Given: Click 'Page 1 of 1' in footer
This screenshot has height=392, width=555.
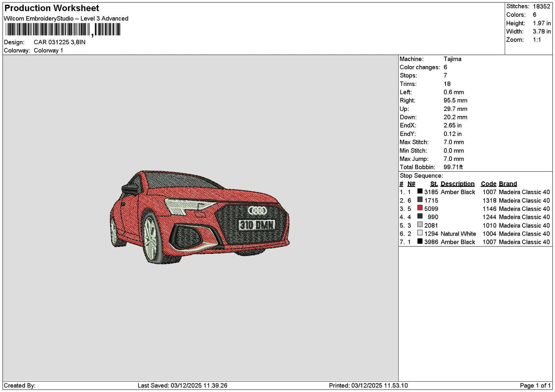Looking at the screenshot, I should [535, 385].
